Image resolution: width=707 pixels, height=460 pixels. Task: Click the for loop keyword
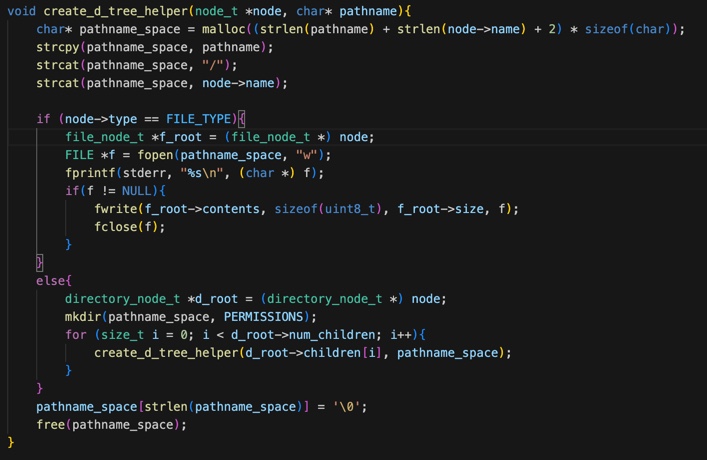pos(76,335)
